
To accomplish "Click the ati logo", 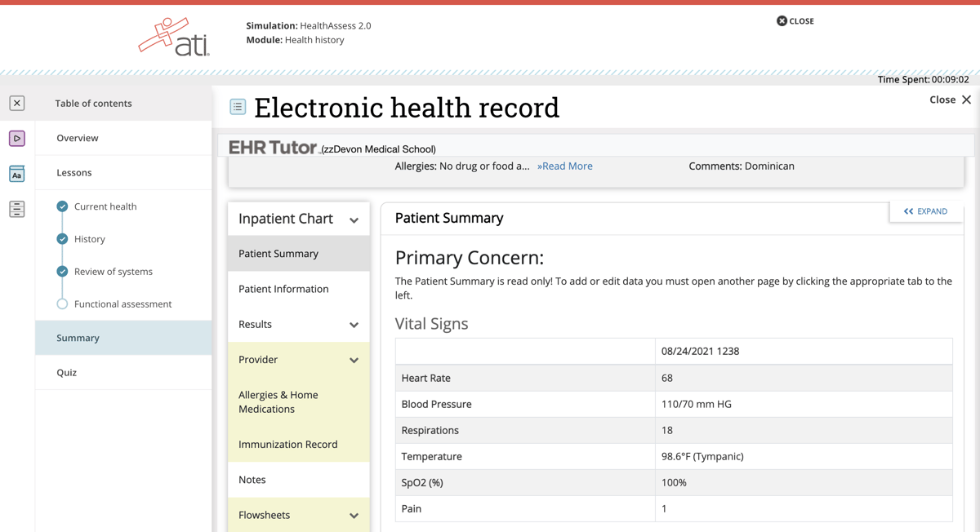I will point(174,36).
